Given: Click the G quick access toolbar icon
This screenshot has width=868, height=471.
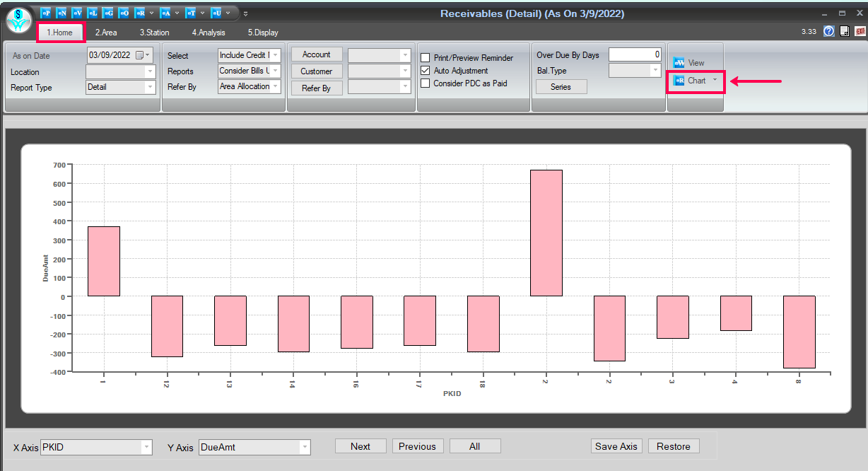Looking at the screenshot, I should pyautogui.click(x=107, y=13).
